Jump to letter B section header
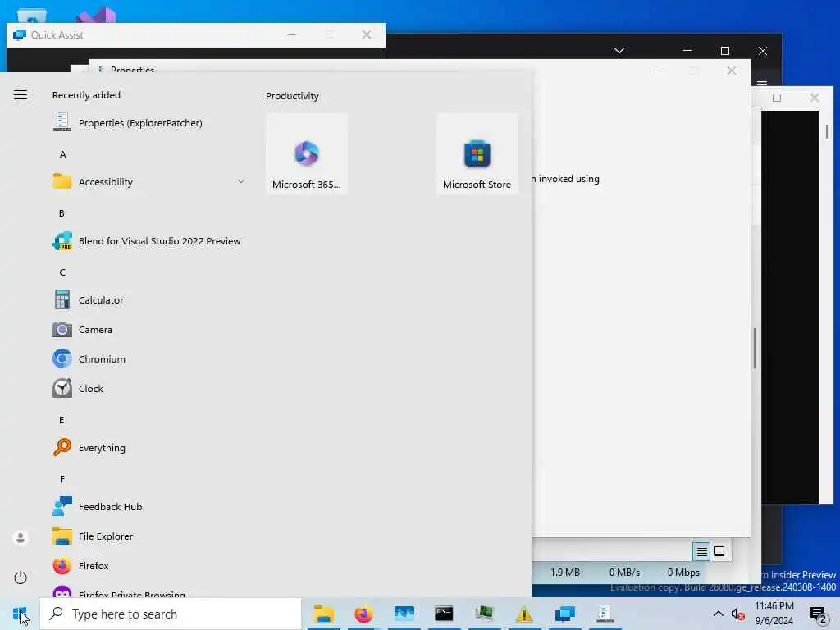Image resolution: width=840 pixels, height=630 pixels. click(x=62, y=213)
